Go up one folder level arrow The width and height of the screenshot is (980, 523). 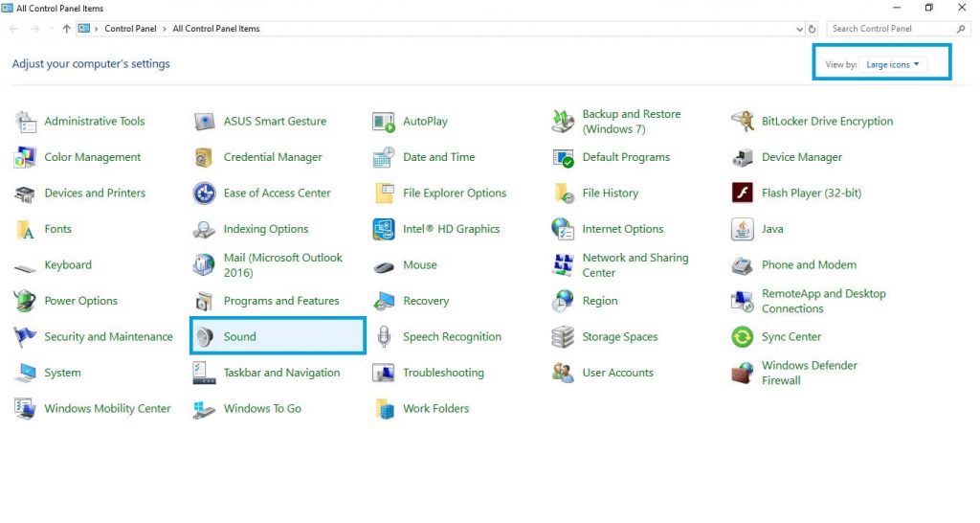tap(66, 29)
